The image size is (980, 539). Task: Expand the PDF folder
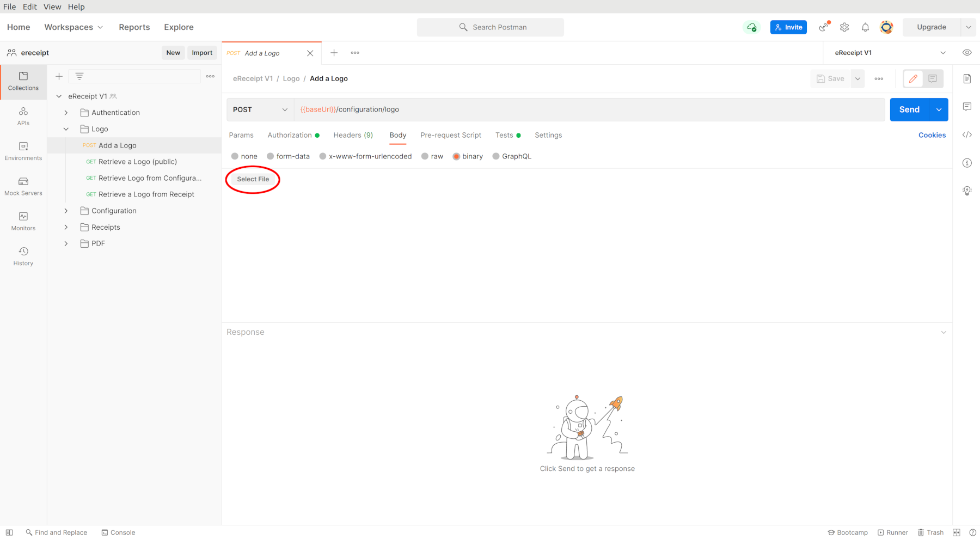[66, 243]
